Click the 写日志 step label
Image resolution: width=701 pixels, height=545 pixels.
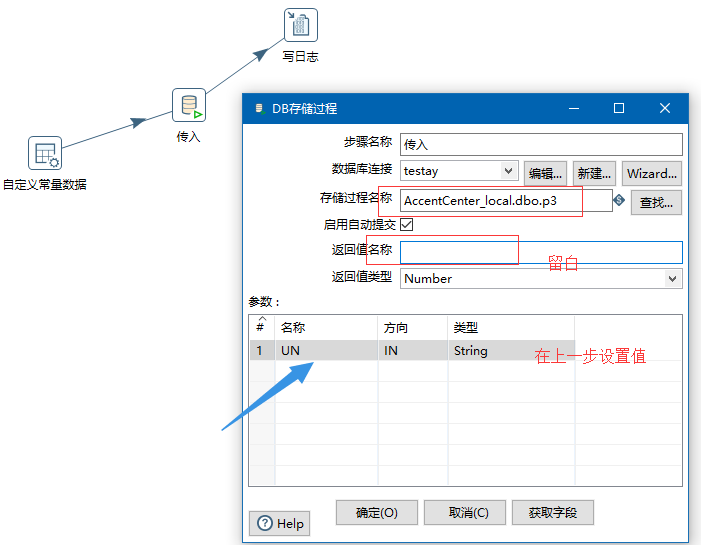[300, 57]
